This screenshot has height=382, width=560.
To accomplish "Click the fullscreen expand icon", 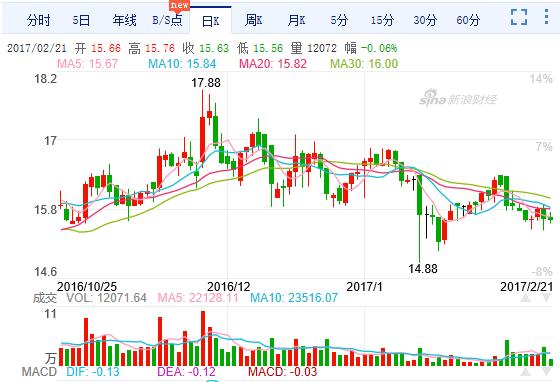I will pos(519,17).
